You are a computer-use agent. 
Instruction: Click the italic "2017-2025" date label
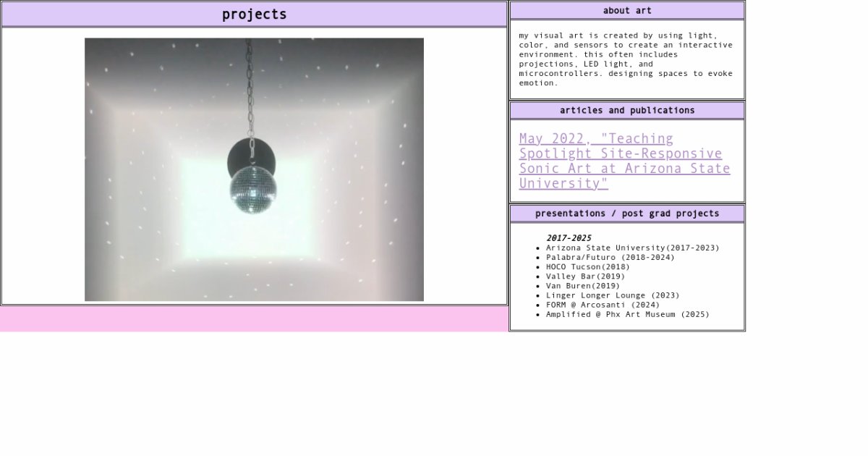tap(569, 238)
